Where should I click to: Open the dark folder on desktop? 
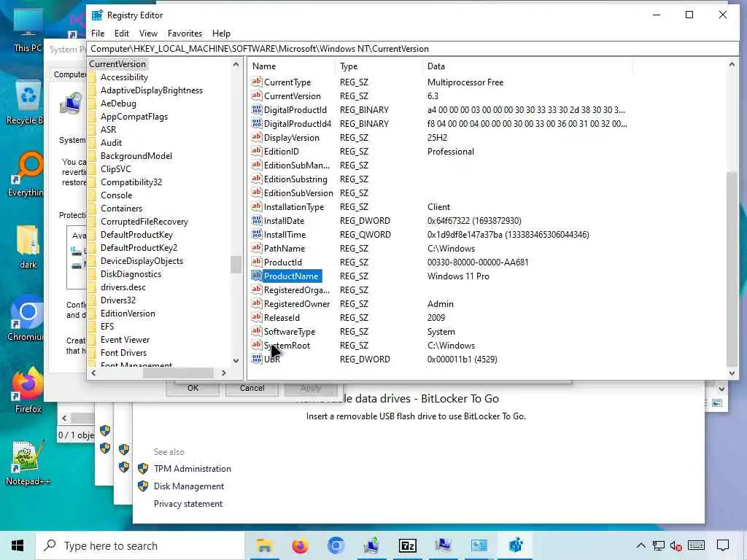pos(28,246)
